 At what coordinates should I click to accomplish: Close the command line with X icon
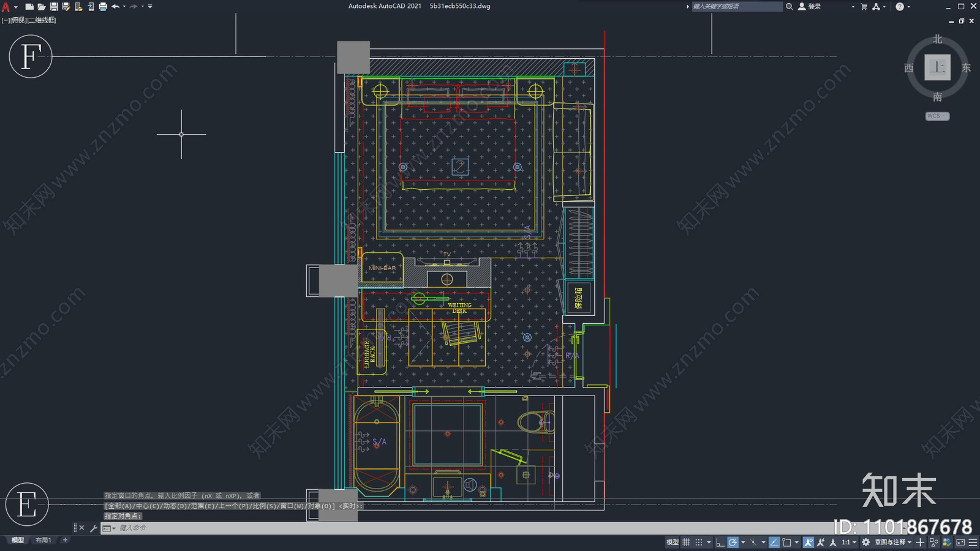pyautogui.click(x=81, y=528)
